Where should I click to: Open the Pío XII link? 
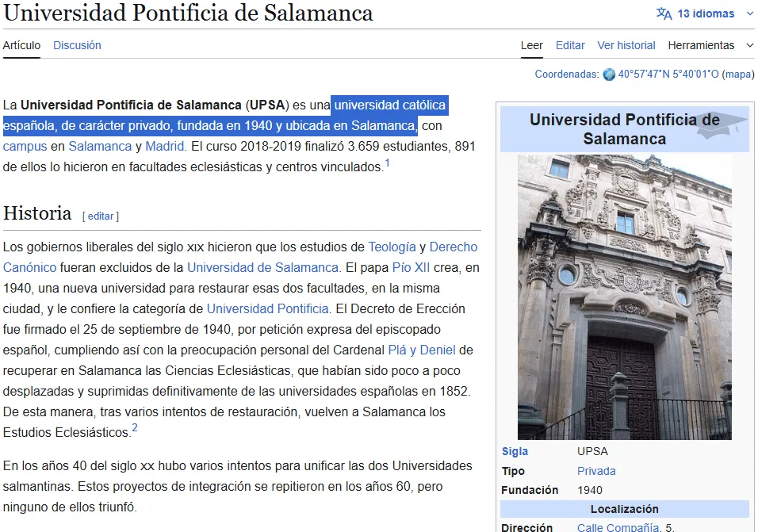point(411,268)
